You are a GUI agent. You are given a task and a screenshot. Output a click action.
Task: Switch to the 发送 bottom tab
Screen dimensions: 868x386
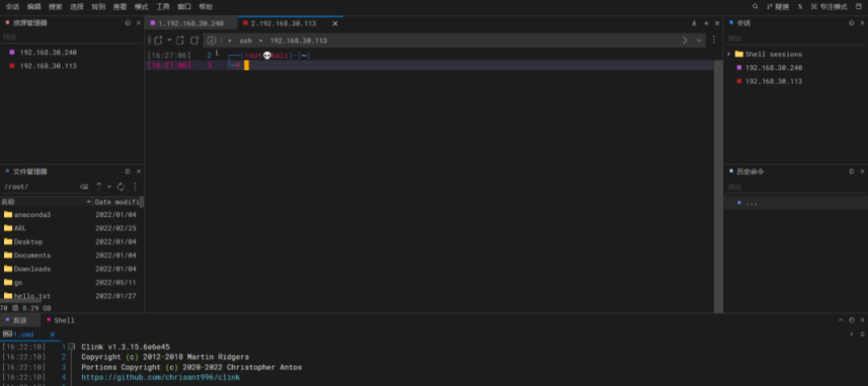(20, 320)
